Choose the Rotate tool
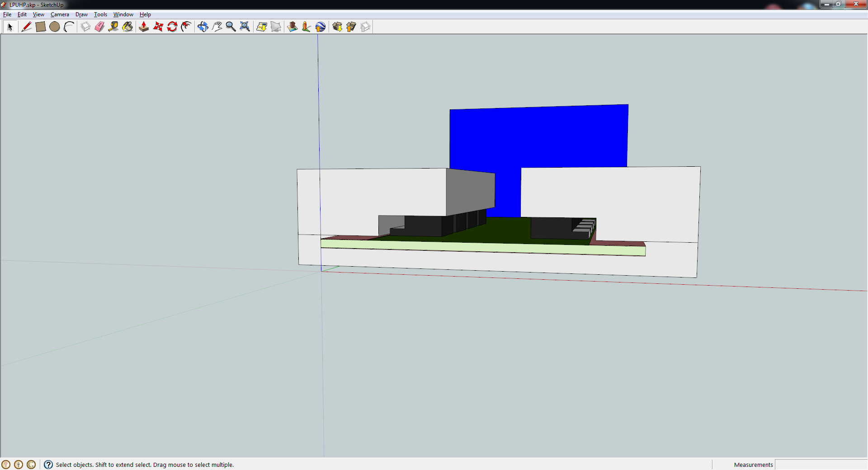 tap(172, 27)
